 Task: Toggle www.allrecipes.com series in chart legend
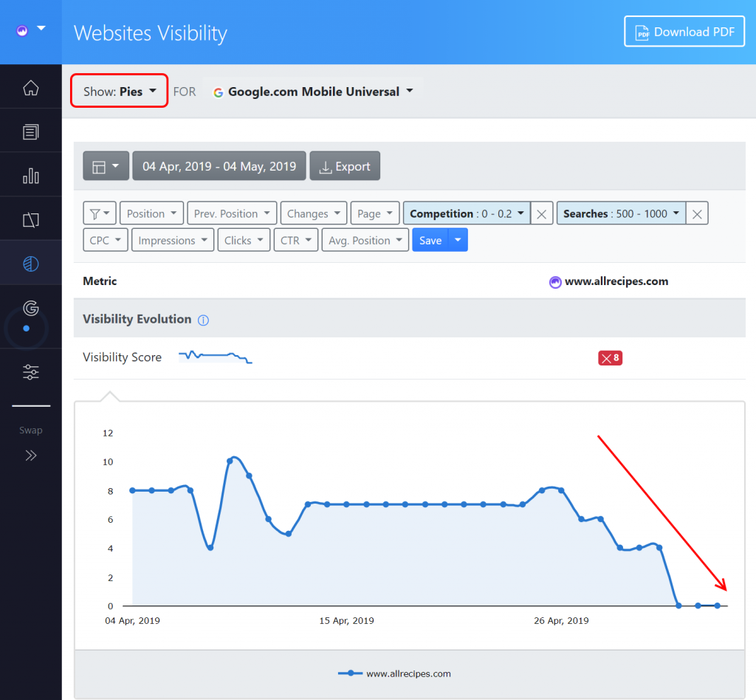[394, 673]
